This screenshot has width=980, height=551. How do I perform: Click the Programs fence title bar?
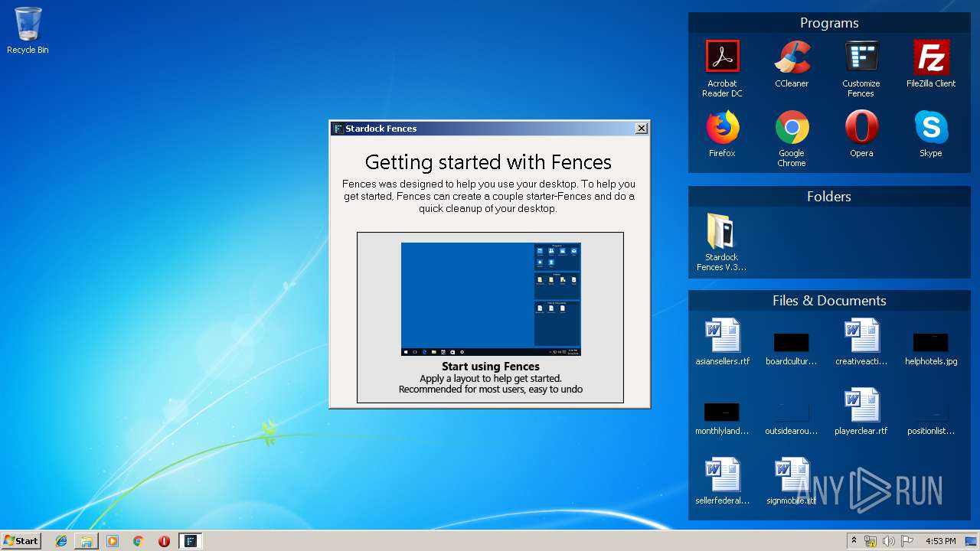click(x=829, y=23)
